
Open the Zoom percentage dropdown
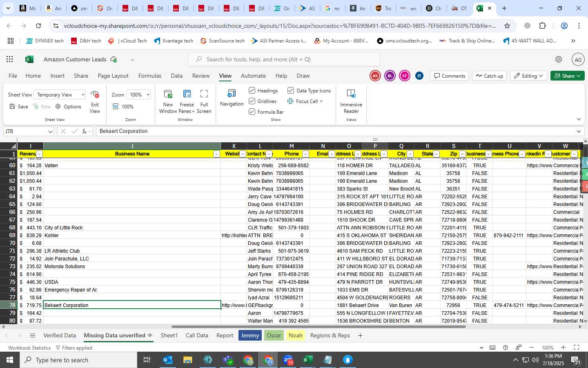138,95
